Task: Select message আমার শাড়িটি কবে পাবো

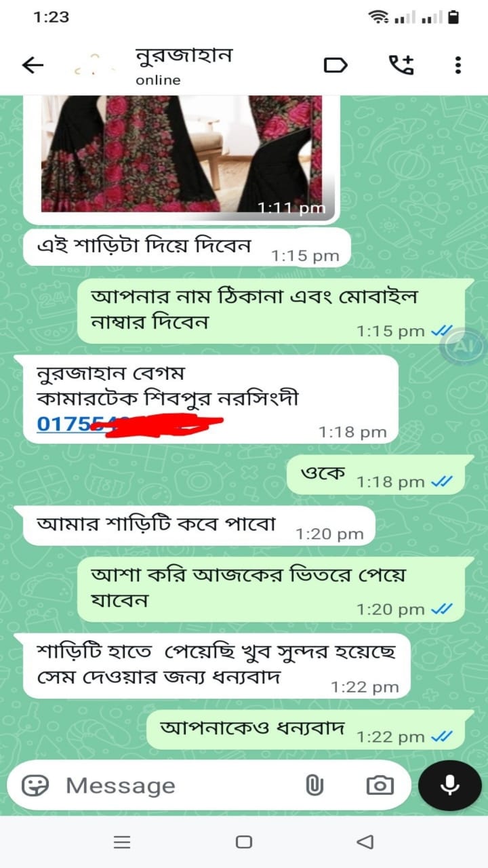Action: pos(199,526)
